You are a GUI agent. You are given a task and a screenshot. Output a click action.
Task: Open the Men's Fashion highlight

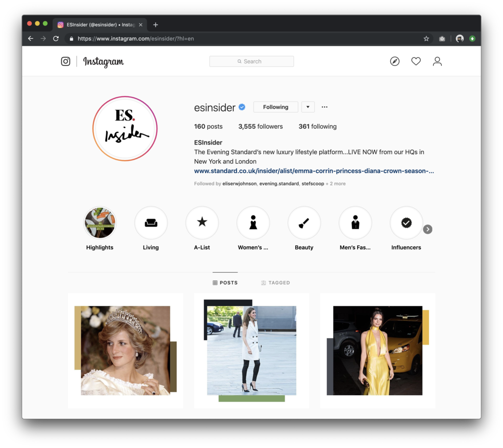click(355, 222)
